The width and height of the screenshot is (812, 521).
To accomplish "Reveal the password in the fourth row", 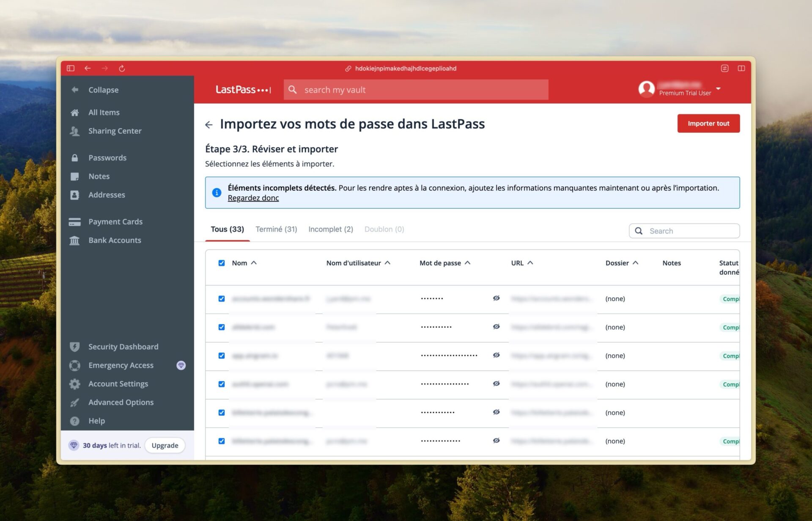I will click(496, 383).
